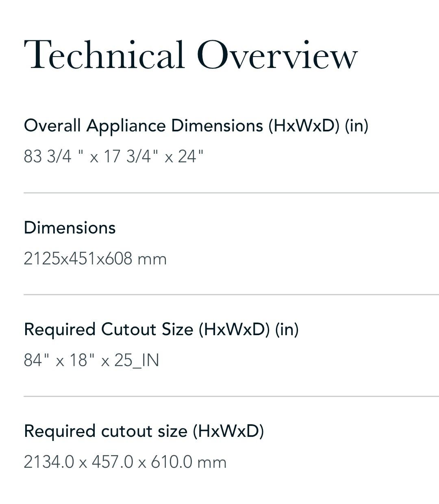
Task: Select the Overall Appliance Dimensions label
Action: pyautogui.click(x=196, y=126)
